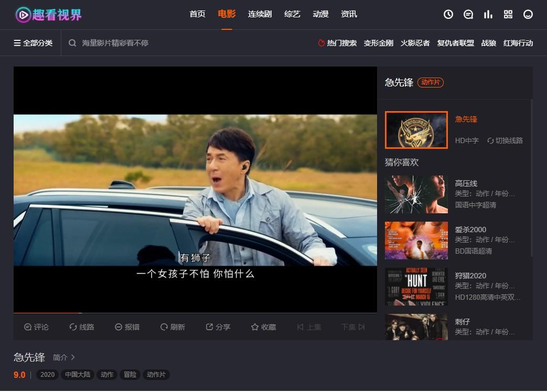This screenshot has width=547, height=392.
Task: Click the 刺仔 title link
Action: (x=462, y=322)
